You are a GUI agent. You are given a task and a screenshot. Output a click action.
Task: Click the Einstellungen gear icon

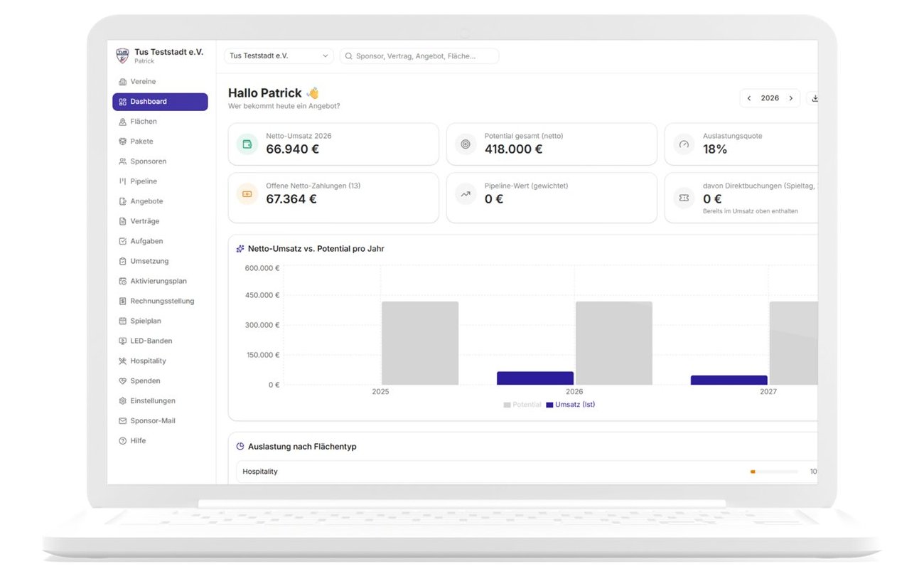coord(123,400)
